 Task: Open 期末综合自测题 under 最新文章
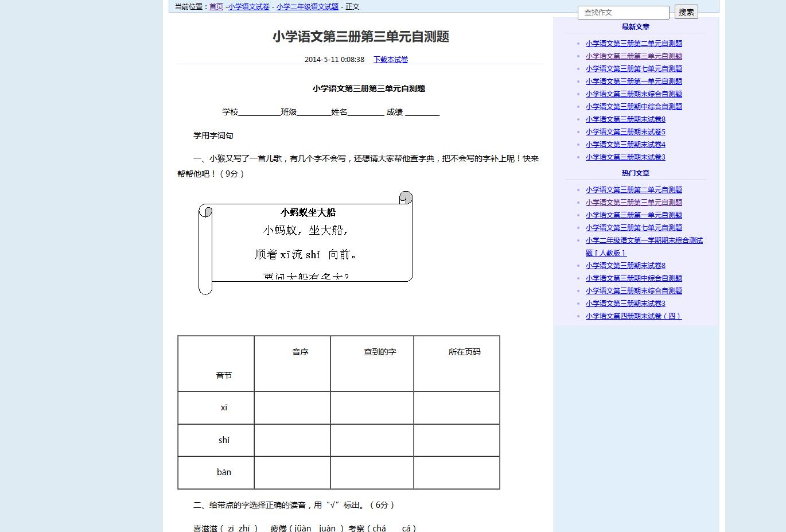click(x=634, y=94)
